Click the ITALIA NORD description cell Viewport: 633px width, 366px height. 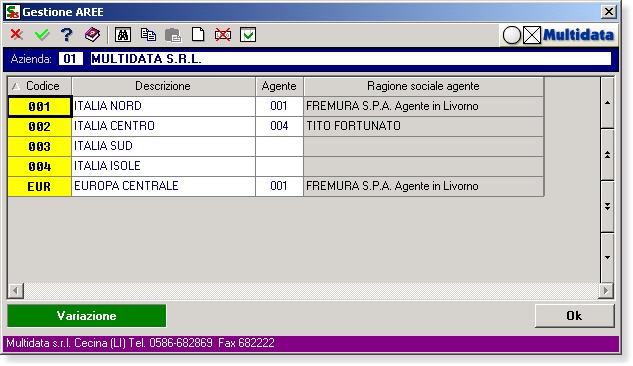click(x=163, y=106)
